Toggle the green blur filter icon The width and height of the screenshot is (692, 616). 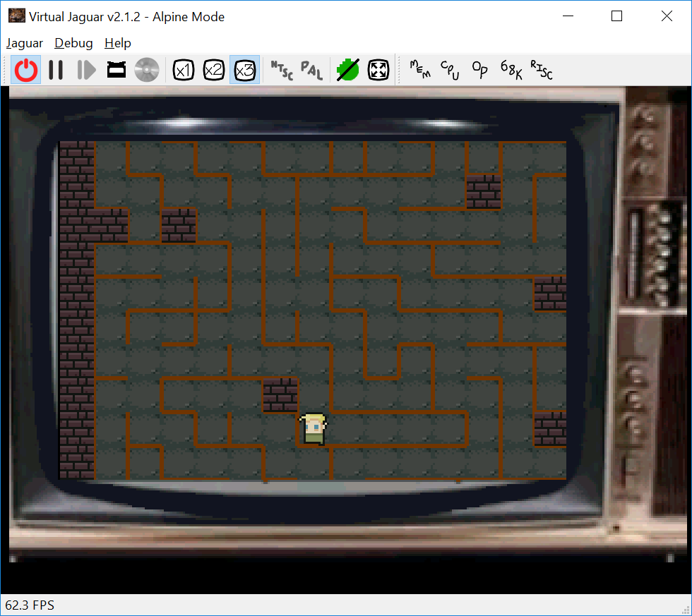point(347,70)
